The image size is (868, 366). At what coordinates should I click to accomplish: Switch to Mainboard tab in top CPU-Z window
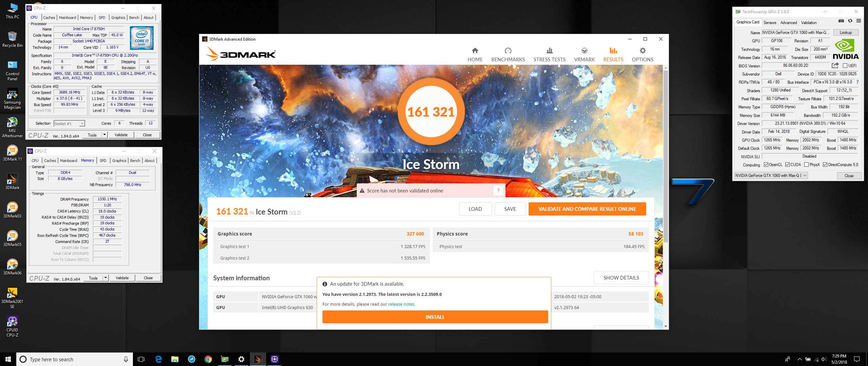(67, 18)
